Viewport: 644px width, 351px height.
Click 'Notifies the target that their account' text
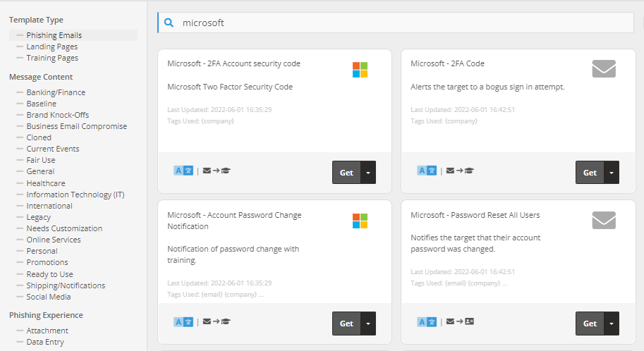(x=475, y=238)
